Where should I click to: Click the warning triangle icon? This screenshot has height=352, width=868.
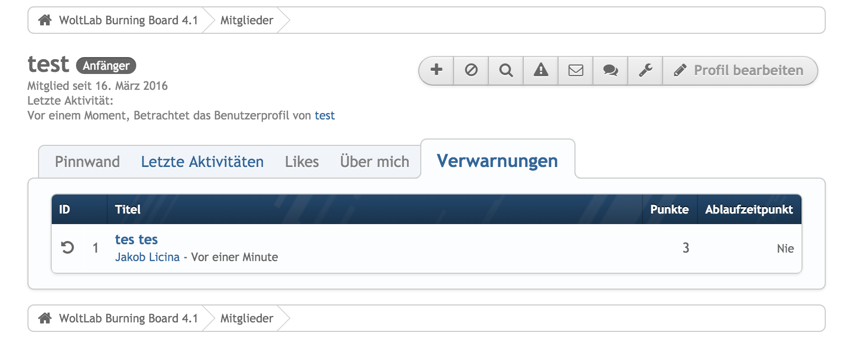541,70
